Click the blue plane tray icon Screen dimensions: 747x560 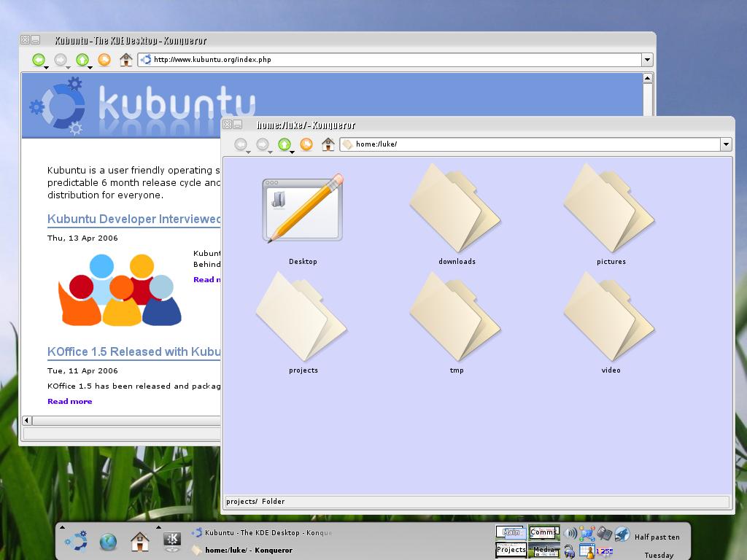click(622, 533)
